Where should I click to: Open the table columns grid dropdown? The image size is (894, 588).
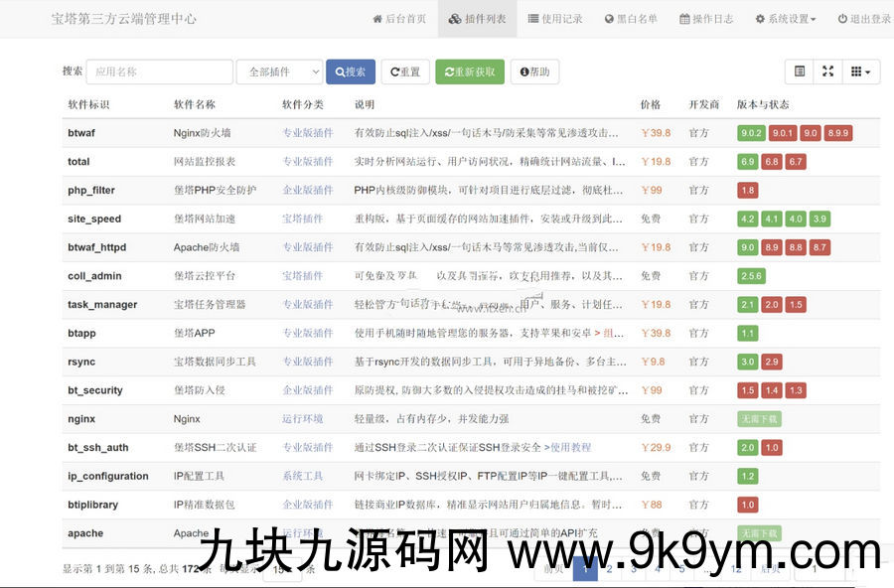860,72
